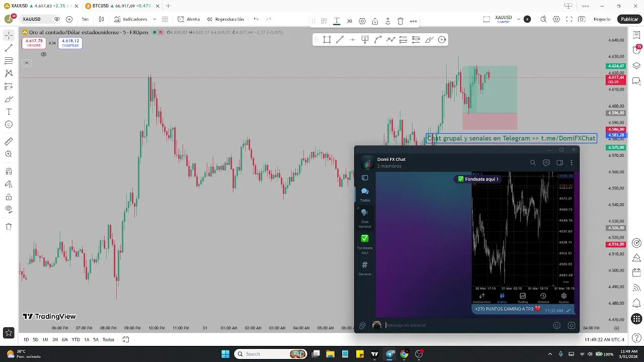This screenshot has height=362, width=644.
Task: Open the emoji icons drawing tool
Action: pos(9,125)
